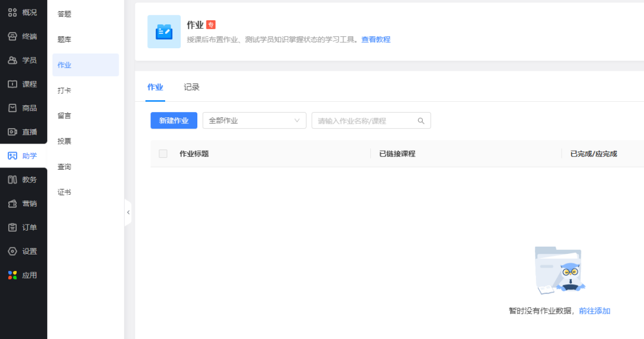This screenshot has width=644, height=339.
Task: Click the owl empty-state illustration
Action: point(559,270)
